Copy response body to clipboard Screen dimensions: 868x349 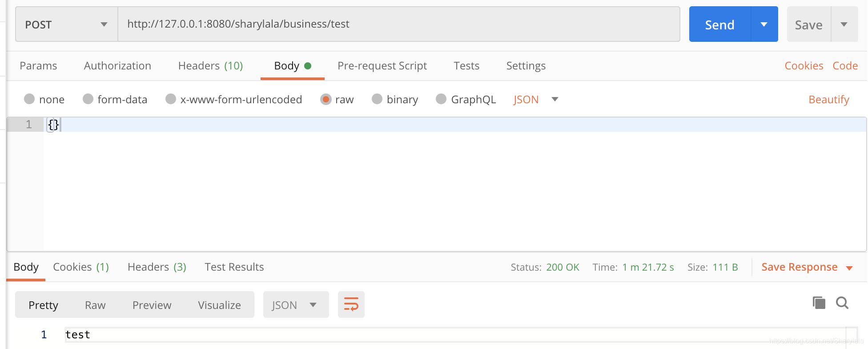click(x=819, y=303)
